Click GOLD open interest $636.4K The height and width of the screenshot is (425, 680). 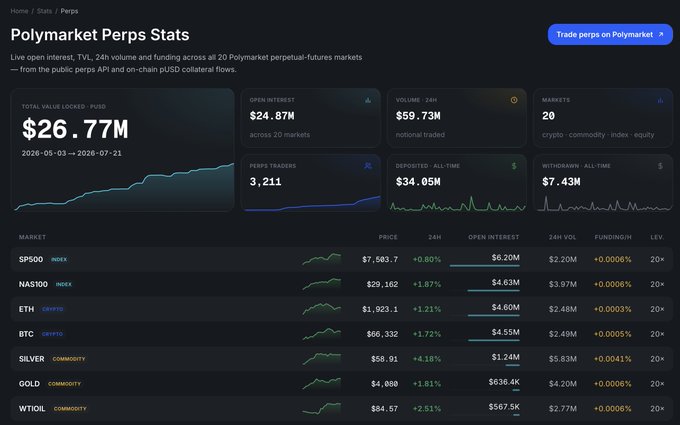click(504, 382)
